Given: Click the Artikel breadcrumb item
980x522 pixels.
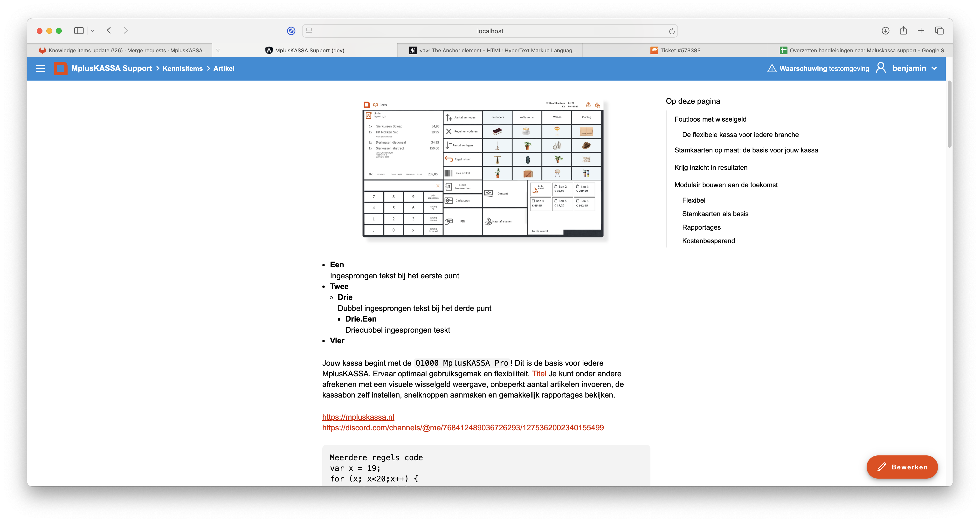Looking at the screenshot, I should [x=224, y=69].
